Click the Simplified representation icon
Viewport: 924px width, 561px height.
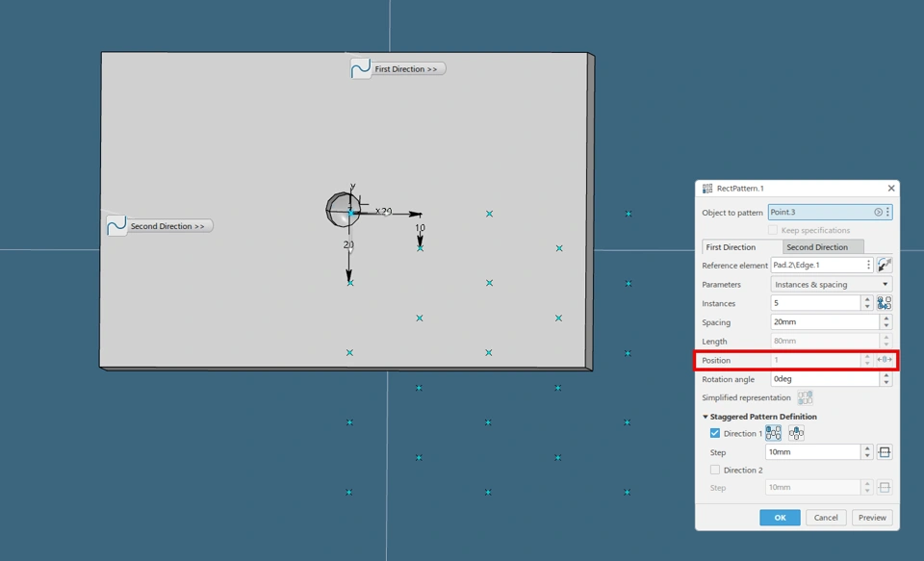pos(805,397)
